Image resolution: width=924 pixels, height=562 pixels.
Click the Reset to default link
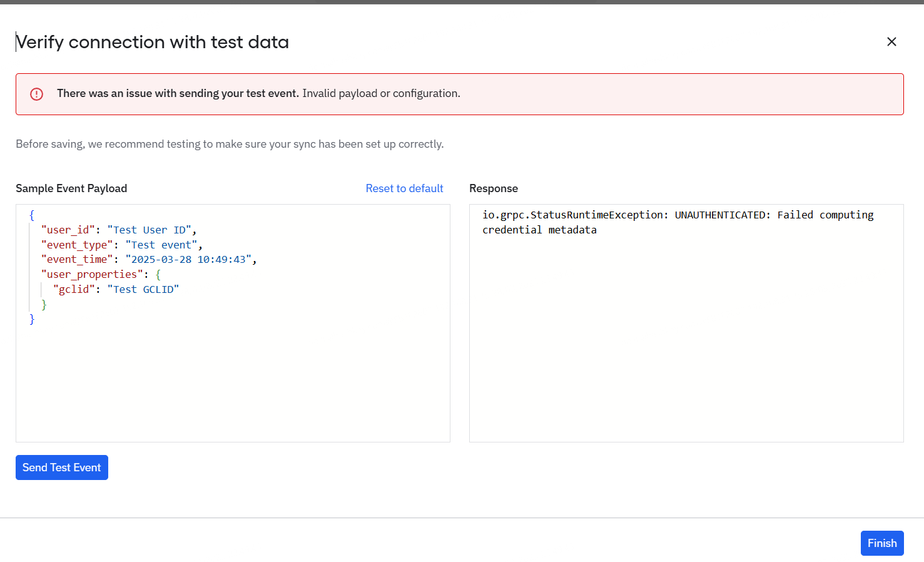[404, 188]
